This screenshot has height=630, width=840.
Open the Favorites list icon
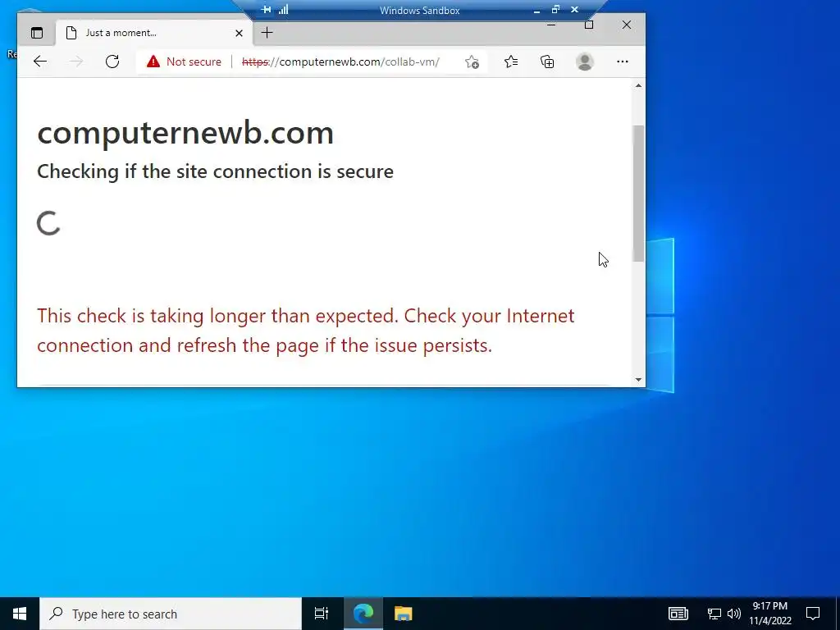pyautogui.click(x=511, y=62)
